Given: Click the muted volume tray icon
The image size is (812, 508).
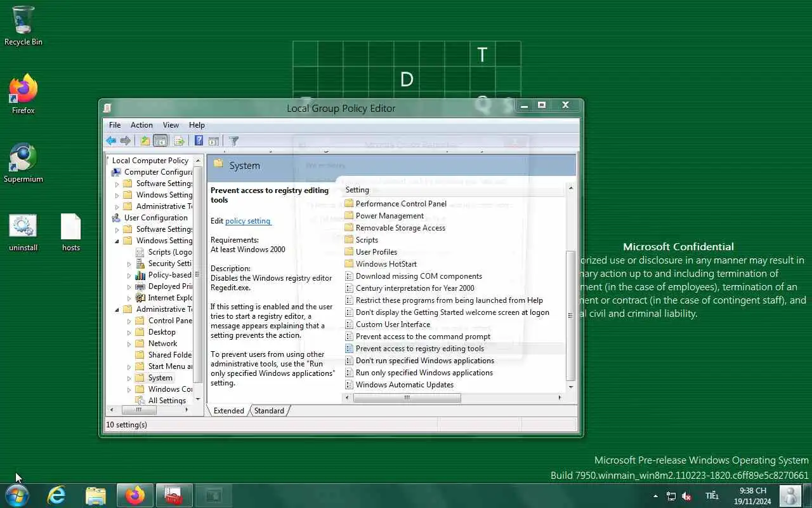Looking at the screenshot, I should point(686,496).
